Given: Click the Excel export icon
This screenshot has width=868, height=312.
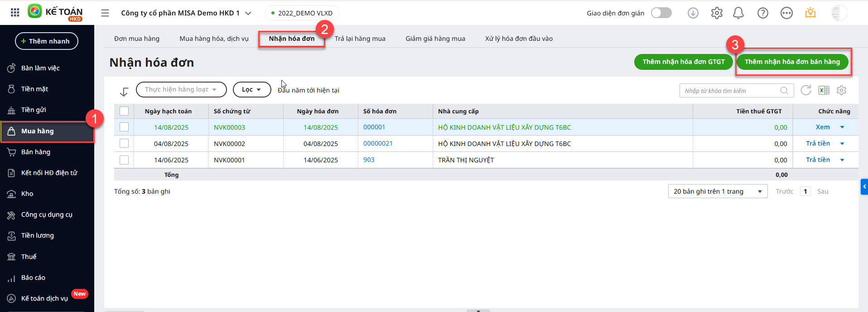Looking at the screenshot, I should click(824, 90).
